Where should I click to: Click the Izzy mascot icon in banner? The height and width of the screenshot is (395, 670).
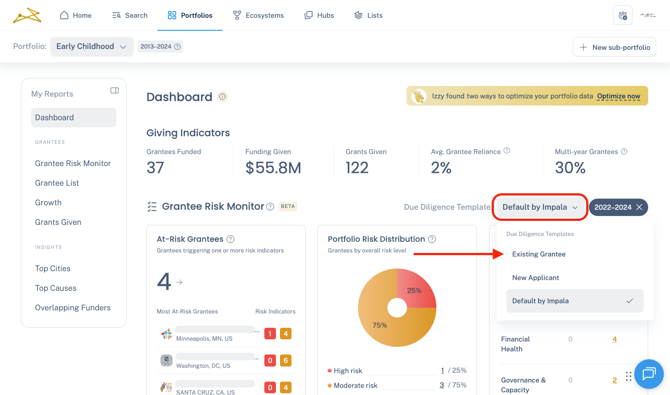click(419, 96)
